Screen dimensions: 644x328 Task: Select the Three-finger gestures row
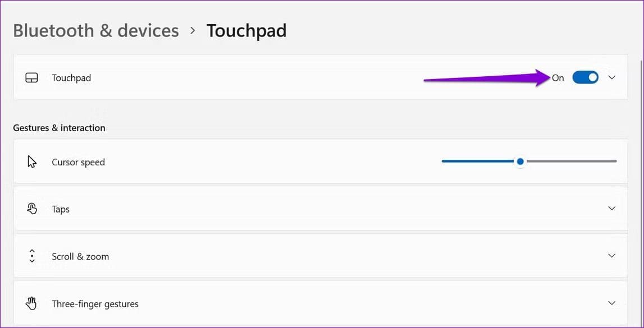[x=320, y=303]
